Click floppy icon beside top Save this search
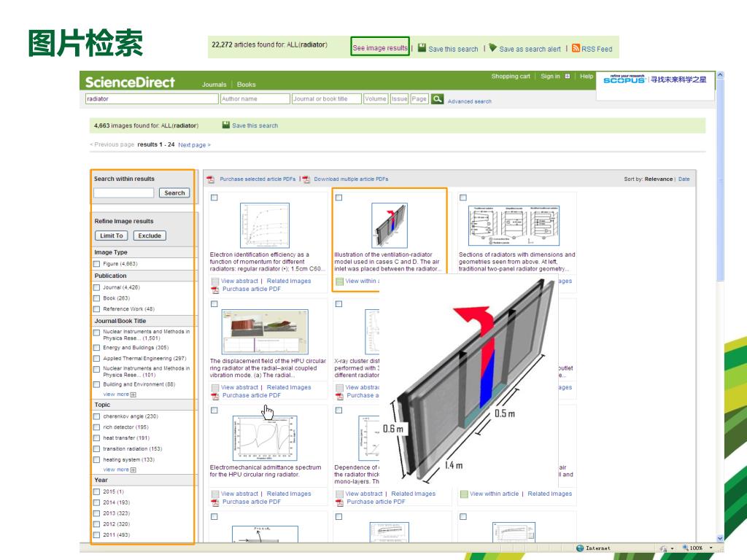The image size is (747, 560). tap(422, 47)
